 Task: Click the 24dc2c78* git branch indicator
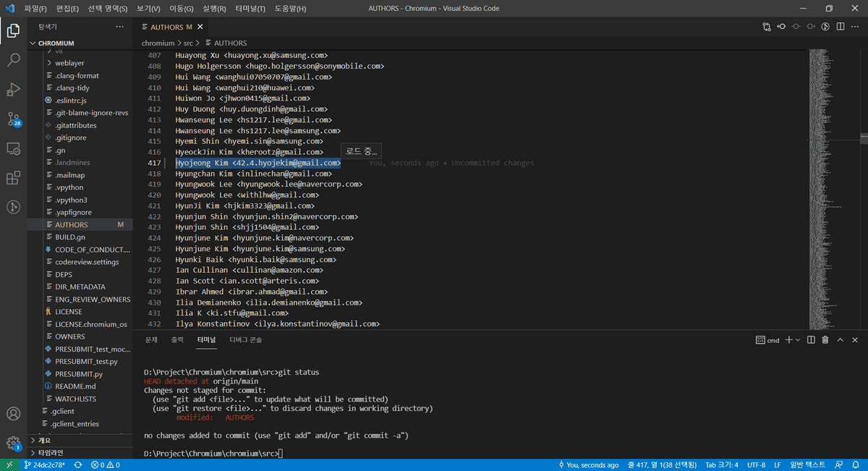point(44,464)
